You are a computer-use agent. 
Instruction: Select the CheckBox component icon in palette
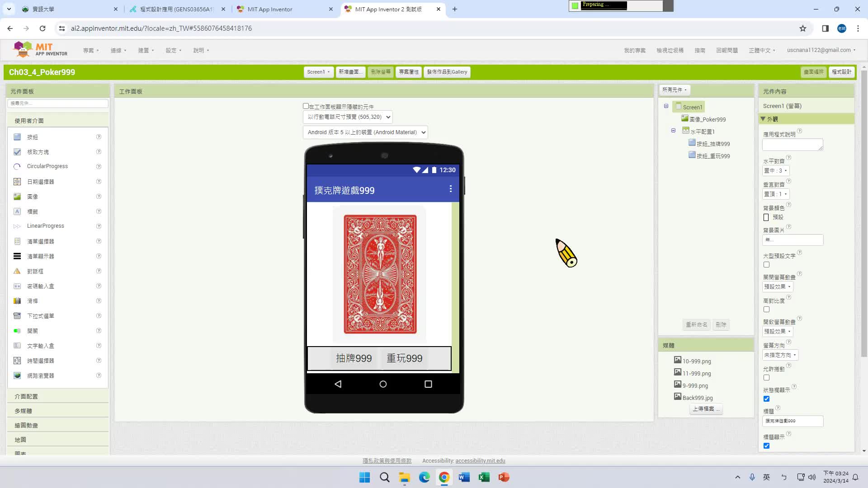coord(17,152)
